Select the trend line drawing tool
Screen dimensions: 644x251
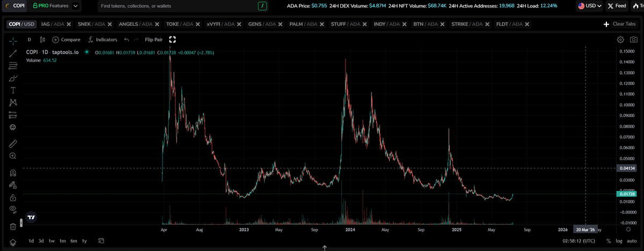[13, 53]
